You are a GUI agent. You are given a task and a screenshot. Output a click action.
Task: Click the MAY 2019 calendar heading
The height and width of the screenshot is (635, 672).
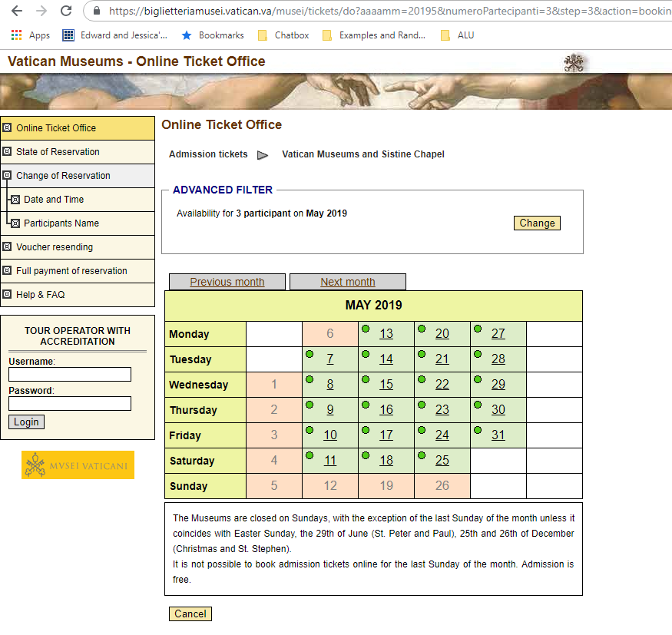pyautogui.click(x=374, y=305)
